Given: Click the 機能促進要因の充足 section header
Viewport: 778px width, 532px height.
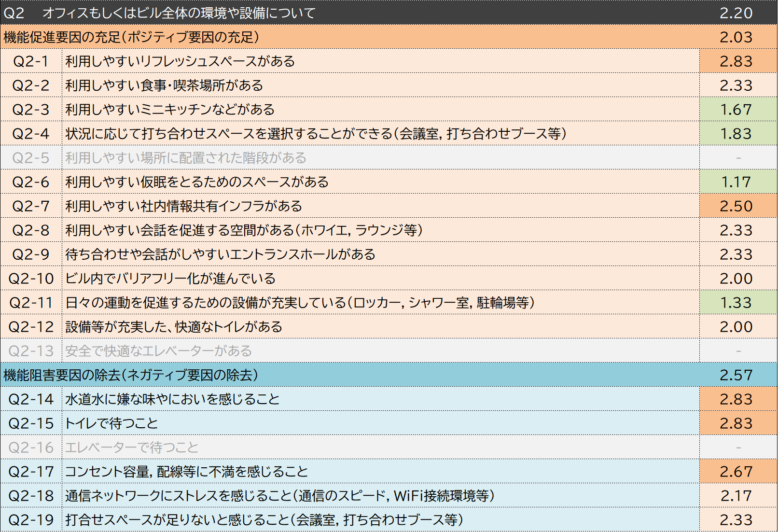Looking at the screenshot, I should click(131, 37).
